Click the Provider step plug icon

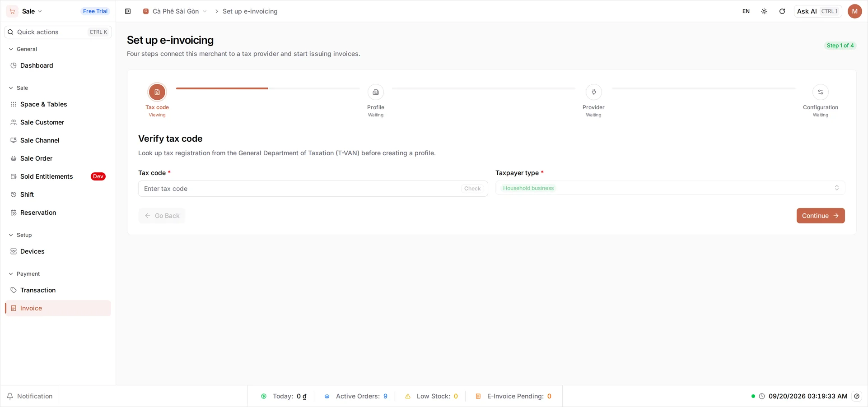pyautogui.click(x=594, y=92)
